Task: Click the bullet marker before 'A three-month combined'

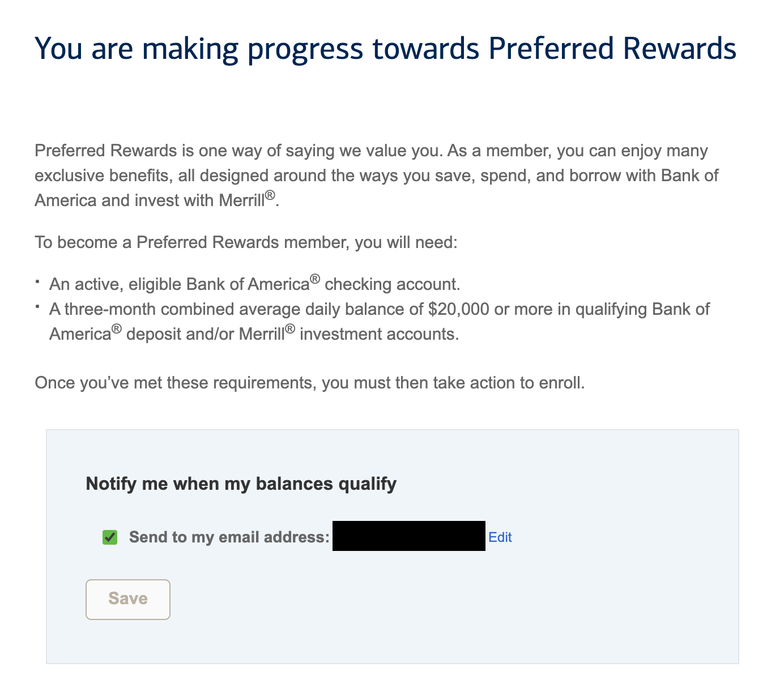Action: [x=37, y=306]
